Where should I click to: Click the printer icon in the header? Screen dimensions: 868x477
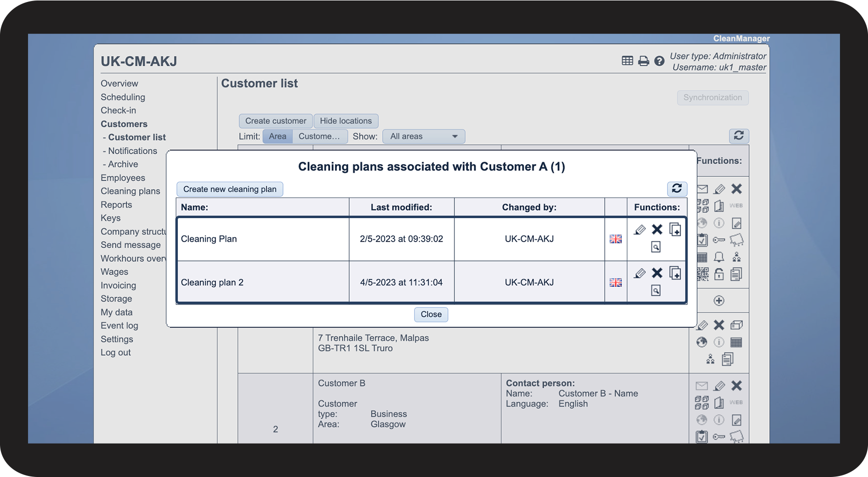(643, 61)
